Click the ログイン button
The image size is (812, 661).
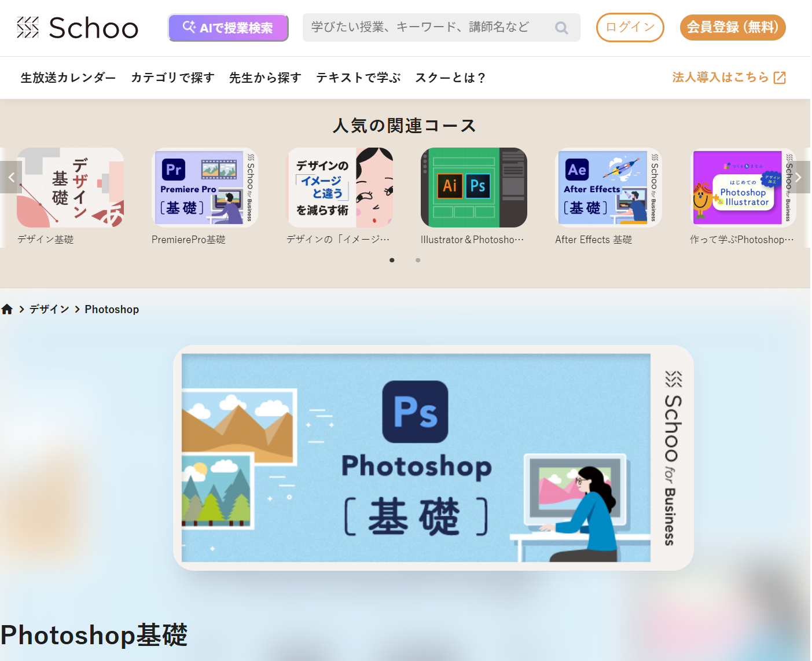point(630,27)
